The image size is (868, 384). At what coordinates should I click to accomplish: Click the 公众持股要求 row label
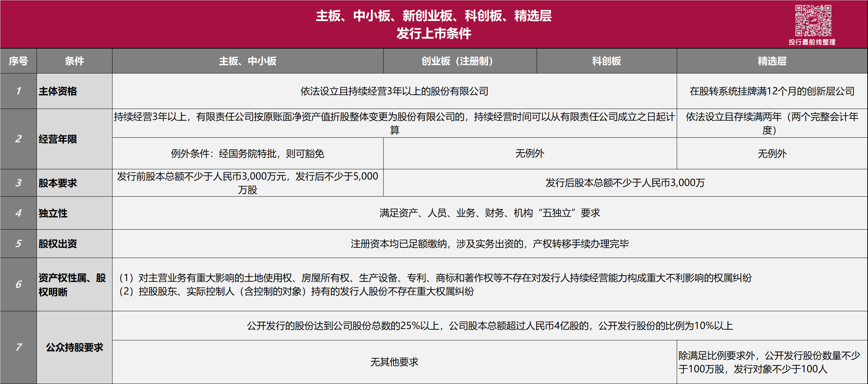75,347
